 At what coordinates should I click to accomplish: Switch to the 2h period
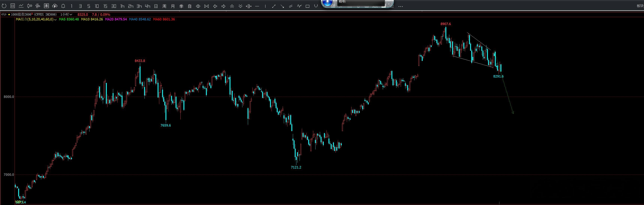131,6
